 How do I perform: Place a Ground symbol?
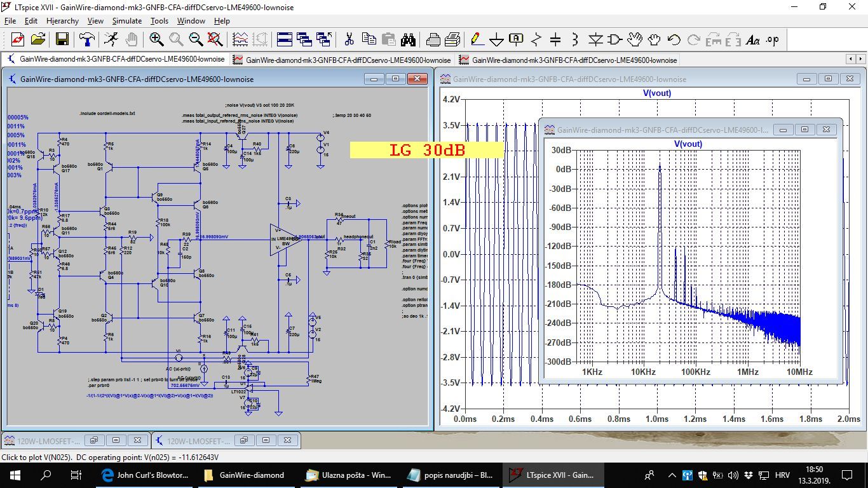point(496,39)
